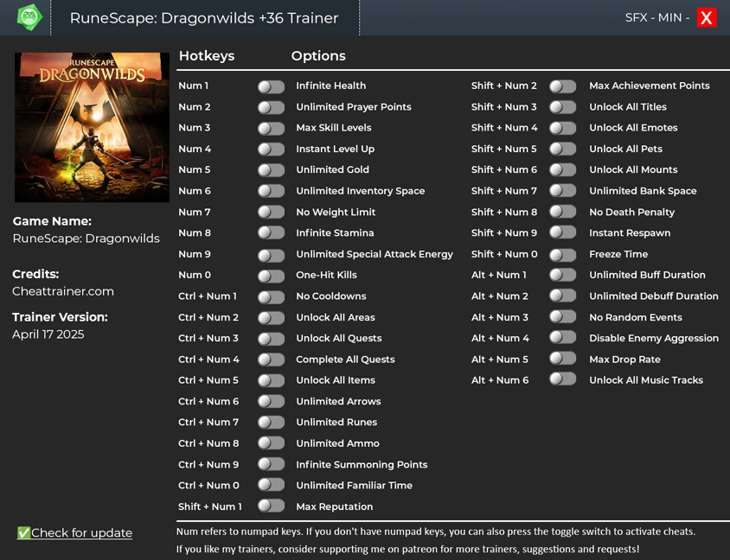This screenshot has width=730, height=560.
Task: Click the Check for update link
Action: (x=74, y=532)
